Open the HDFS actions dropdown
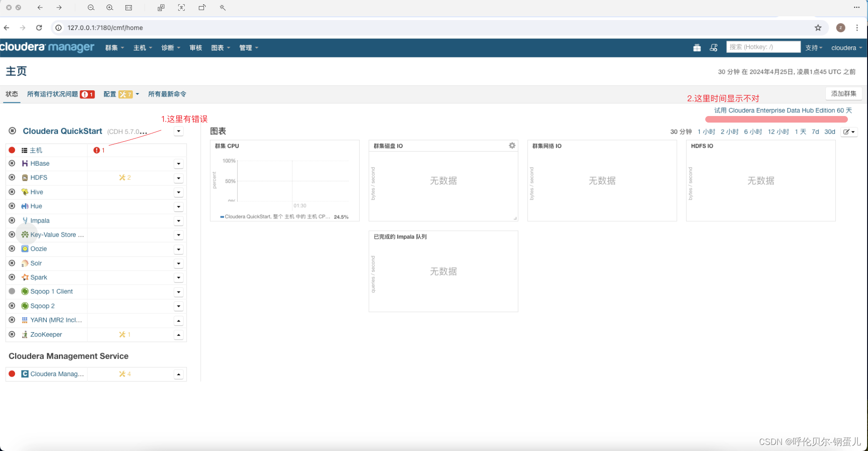Image resolution: width=868 pixels, height=451 pixels. pyautogui.click(x=179, y=178)
